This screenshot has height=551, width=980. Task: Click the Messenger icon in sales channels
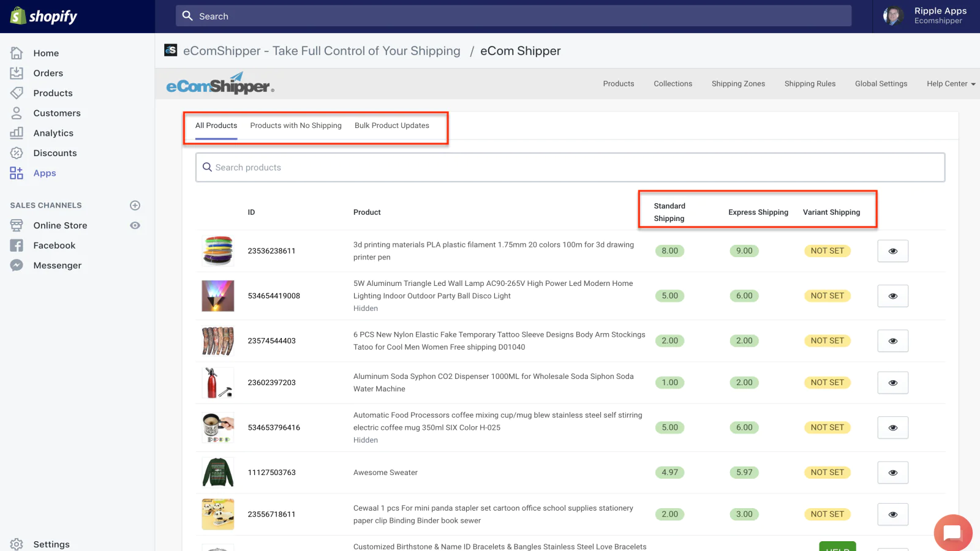(x=17, y=265)
